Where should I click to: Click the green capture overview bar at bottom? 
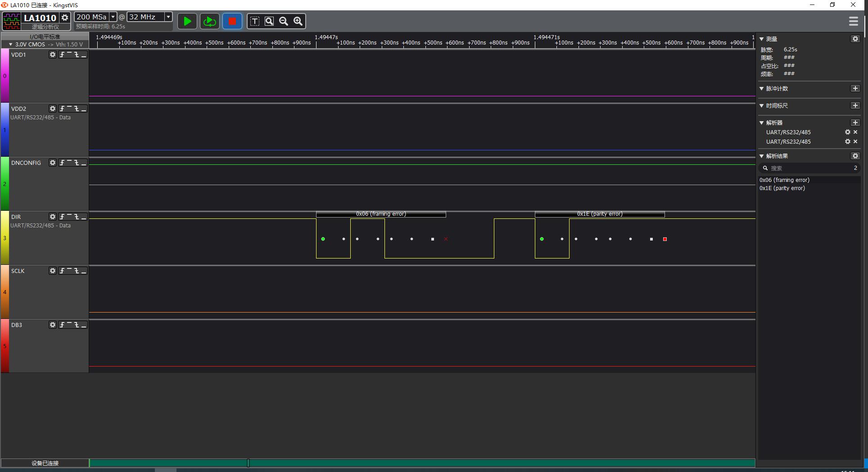[x=422, y=463]
